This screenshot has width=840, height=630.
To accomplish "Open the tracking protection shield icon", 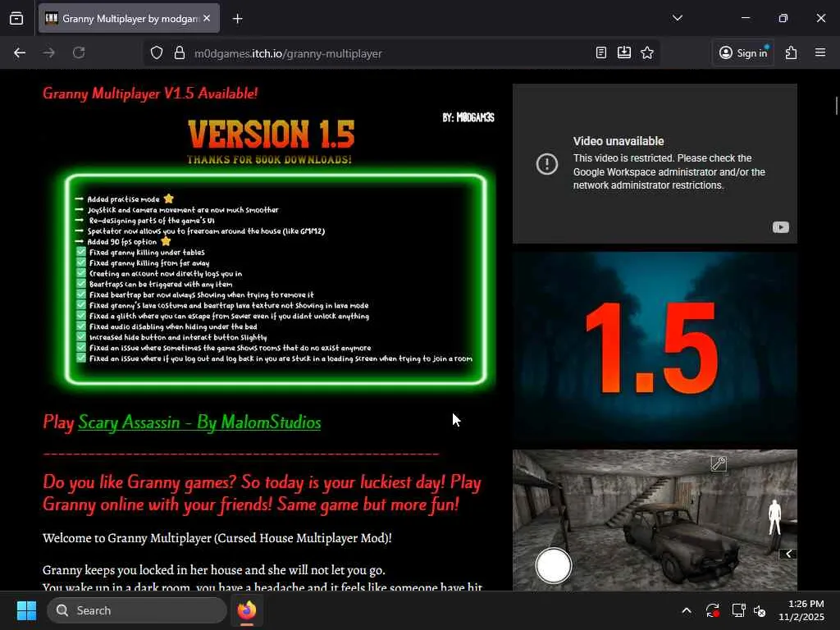I will point(157,53).
